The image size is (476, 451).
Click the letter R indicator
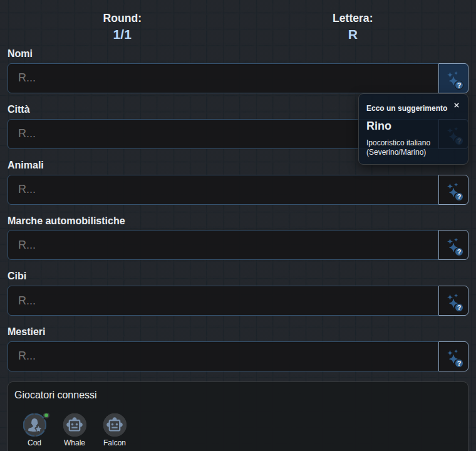(353, 34)
